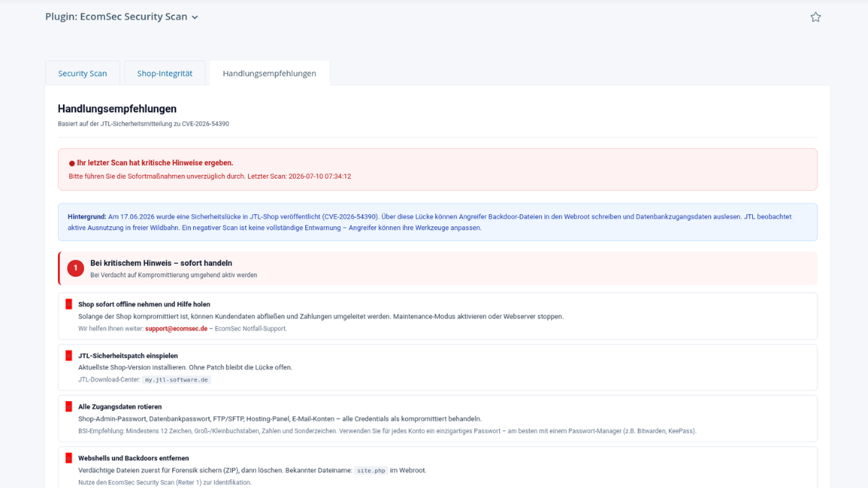Viewport: 868px width, 488px height.
Task: Select the 'Webshells und Backdoors entfernen' title
Action: click(134, 458)
